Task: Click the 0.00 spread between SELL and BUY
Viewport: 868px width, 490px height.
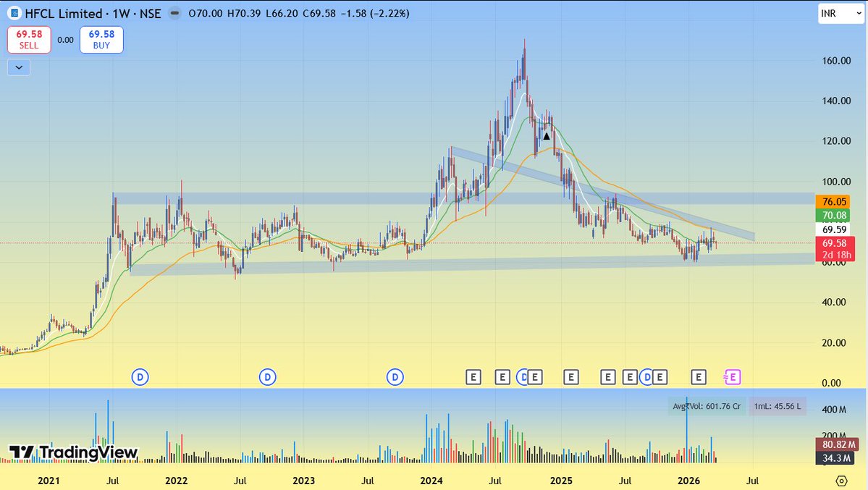Action: [65, 40]
